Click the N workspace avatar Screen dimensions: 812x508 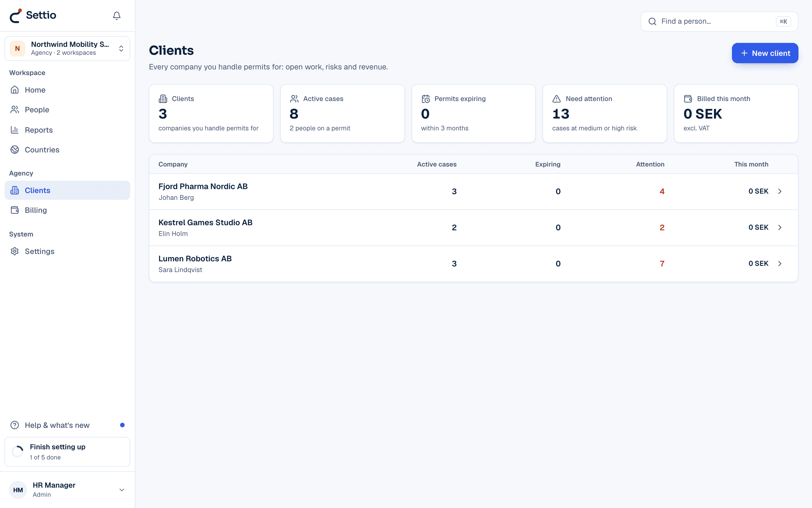pos(17,48)
